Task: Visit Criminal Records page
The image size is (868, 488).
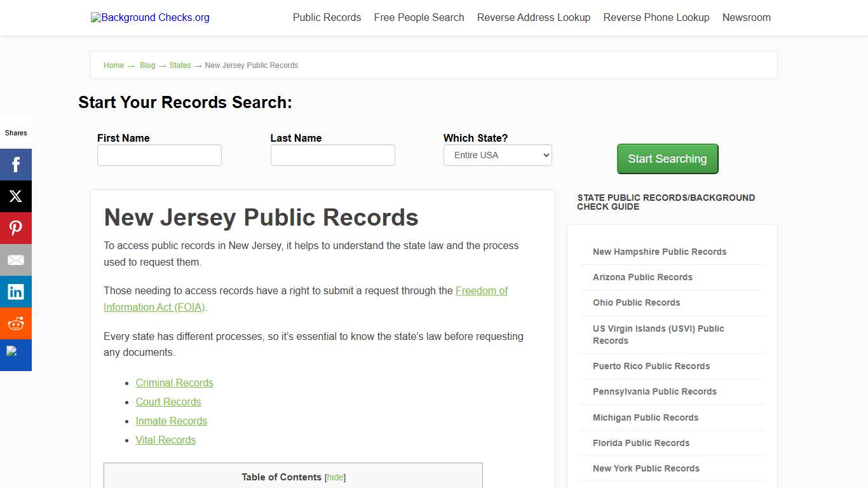Action: [x=174, y=383]
